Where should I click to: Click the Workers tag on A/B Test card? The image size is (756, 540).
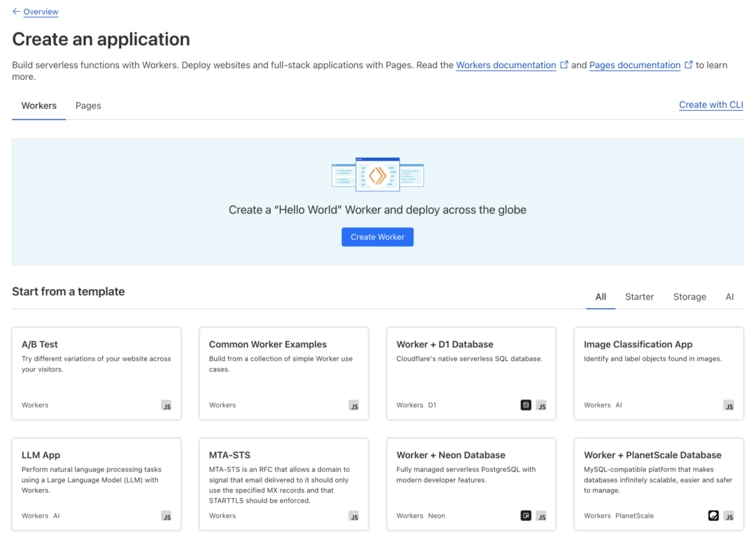(x=35, y=405)
